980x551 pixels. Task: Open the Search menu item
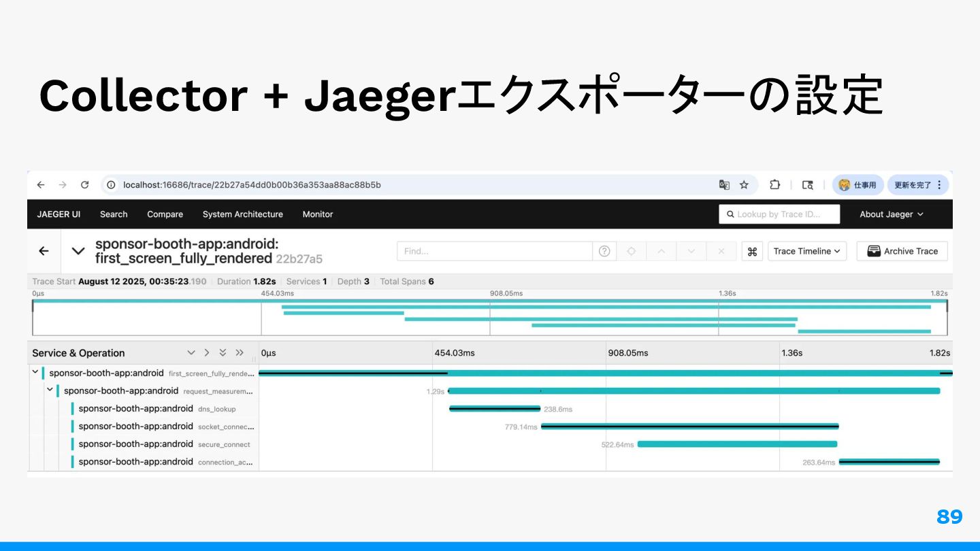[114, 214]
